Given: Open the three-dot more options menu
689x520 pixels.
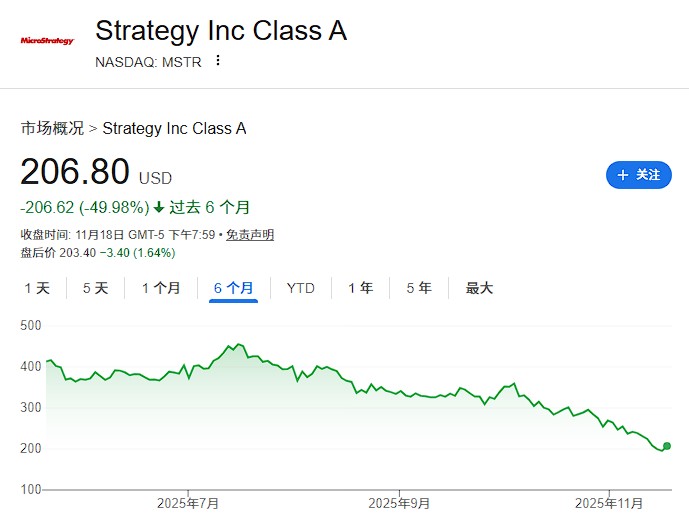Looking at the screenshot, I should tap(219, 61).
